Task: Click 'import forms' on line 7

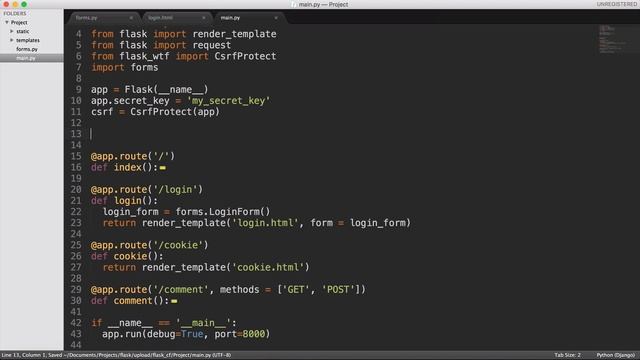Action: pos(124,67)
